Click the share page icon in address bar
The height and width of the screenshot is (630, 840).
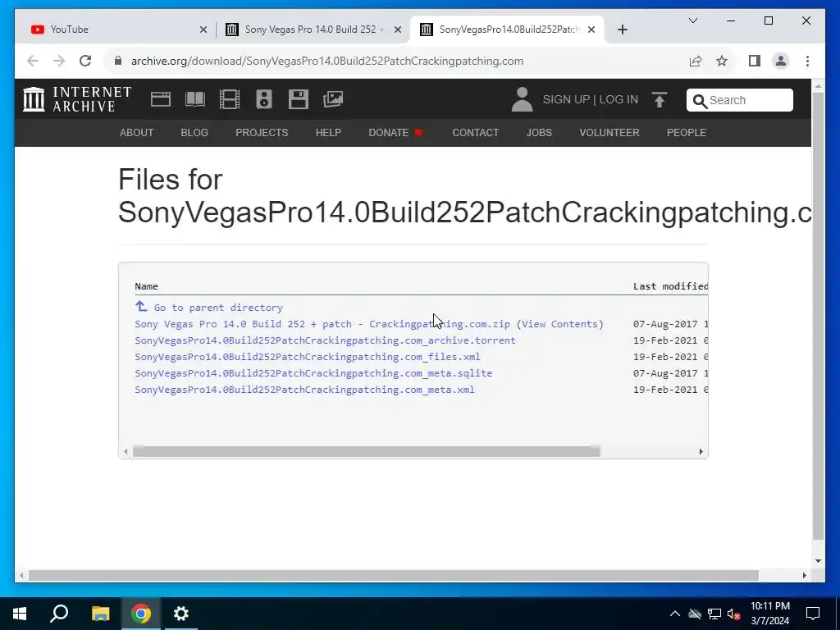696,61
